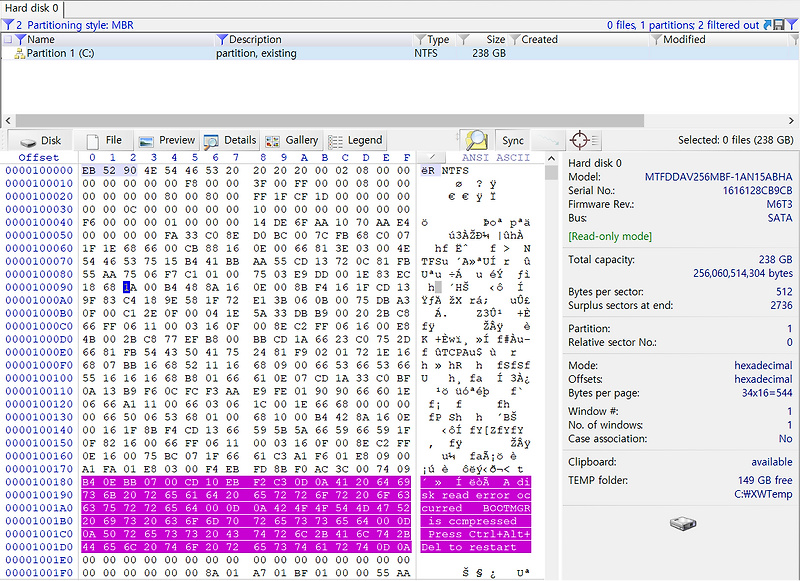
Task: Click the Modified column filter funnel
Action: click(x=657, y=39)
